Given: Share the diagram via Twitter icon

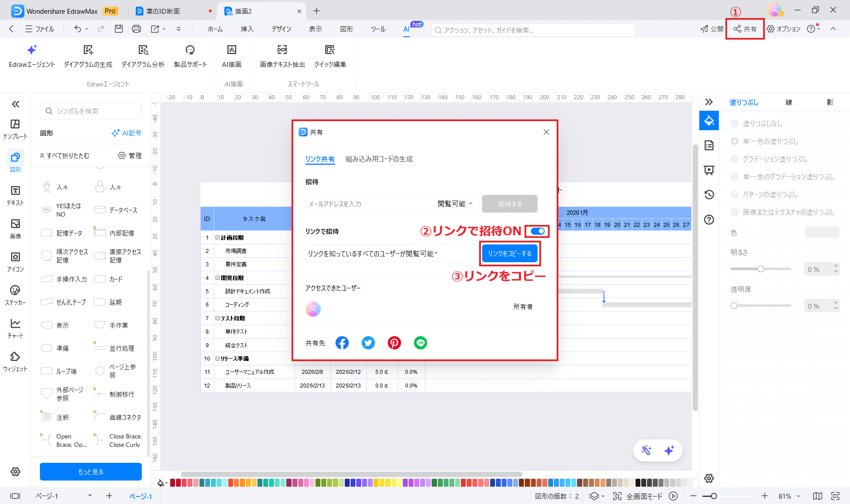Looking at the screenshot, I should 368,342.
